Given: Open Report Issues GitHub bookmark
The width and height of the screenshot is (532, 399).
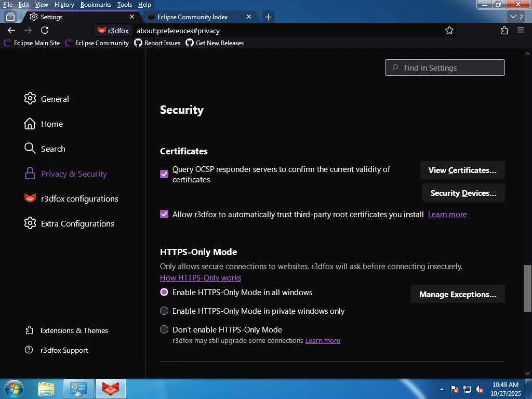Looking at the screenshot, I should [x=157, y=43].
